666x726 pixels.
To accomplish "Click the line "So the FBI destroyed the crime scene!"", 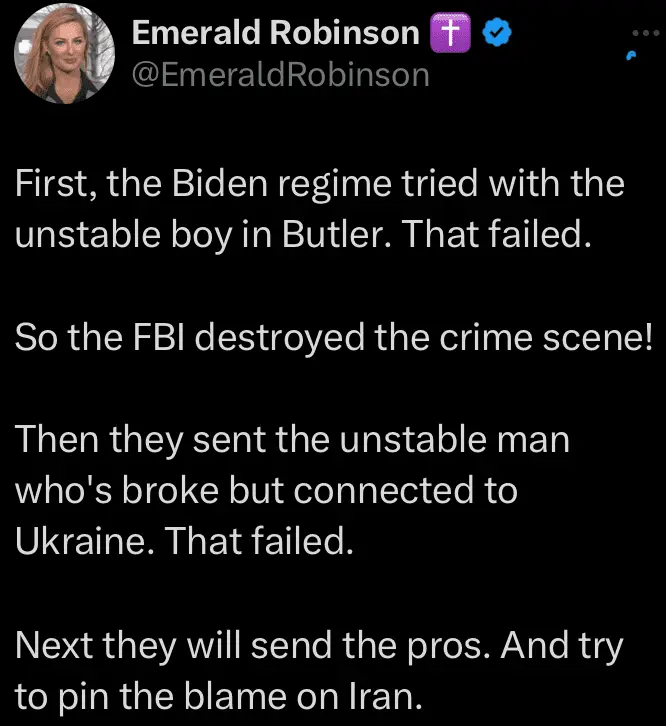I will coord(334,338).
